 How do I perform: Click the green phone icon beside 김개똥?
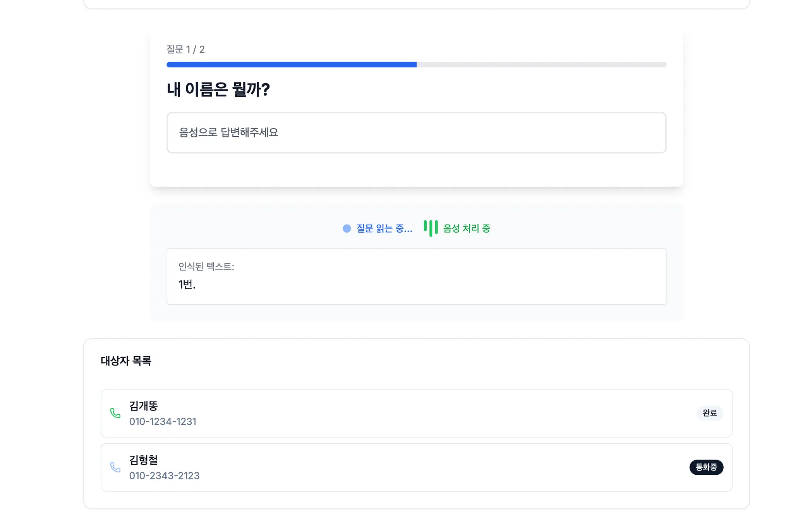115,413
